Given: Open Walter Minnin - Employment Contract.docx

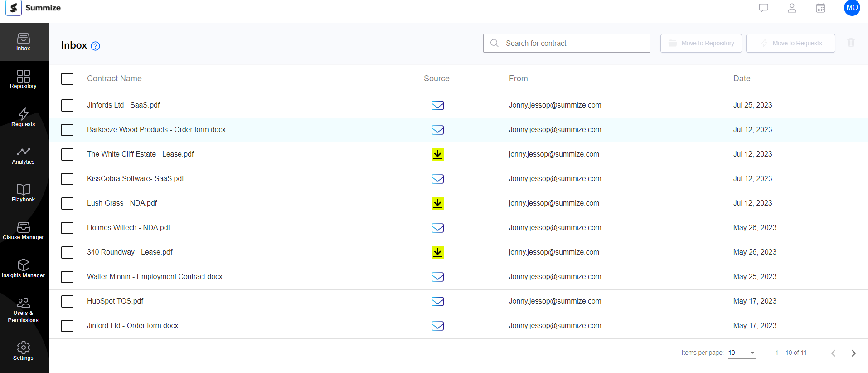Looking at the screenshot, I should [x=155, y=276].
